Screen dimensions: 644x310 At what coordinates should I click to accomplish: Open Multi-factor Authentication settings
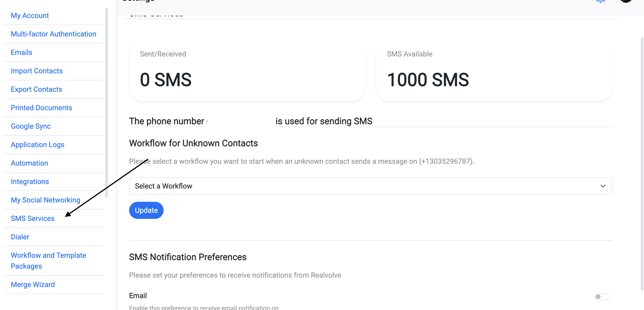(x=54, y=34)
